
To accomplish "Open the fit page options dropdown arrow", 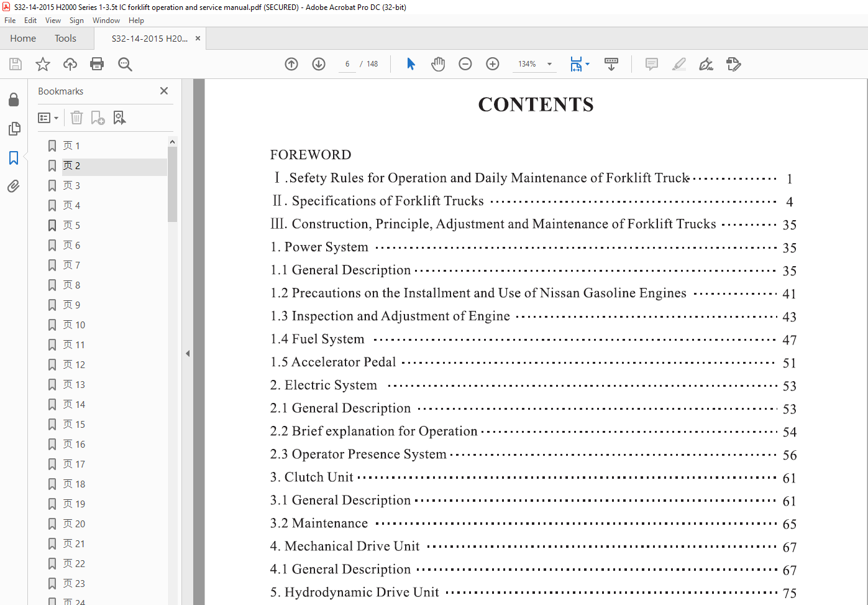I will [587, 64].
